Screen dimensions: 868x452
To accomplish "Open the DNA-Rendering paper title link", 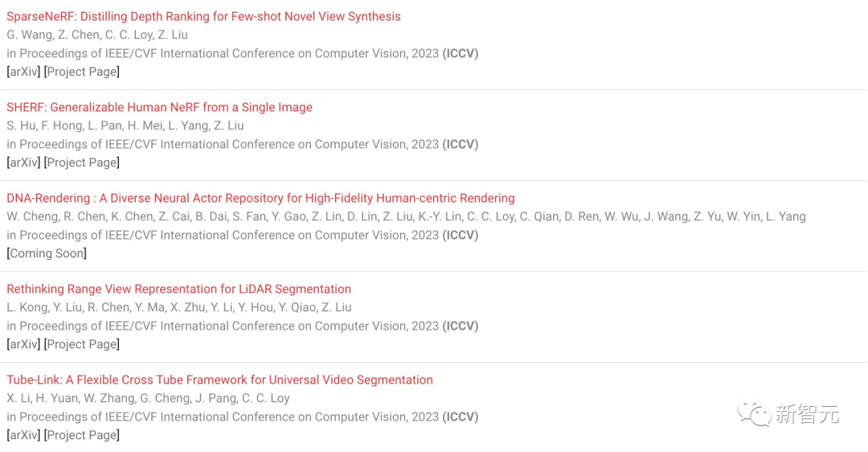I will coord(260,199).
